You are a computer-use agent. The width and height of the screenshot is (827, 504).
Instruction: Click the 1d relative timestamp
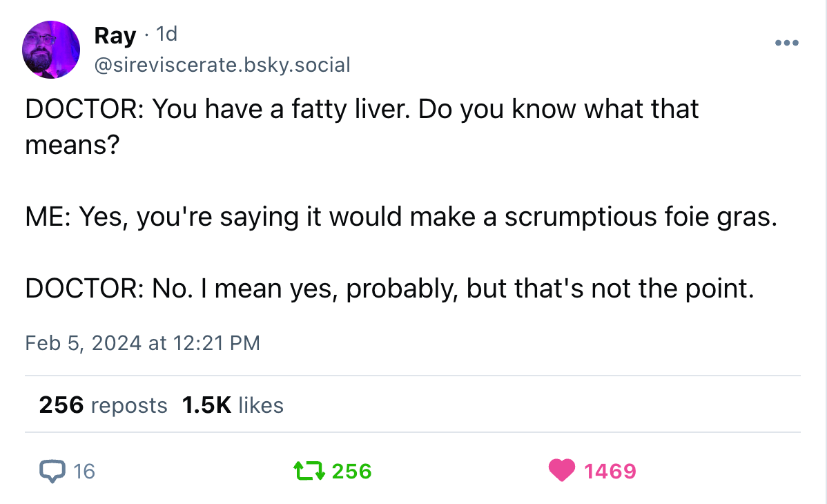click(167, 34)
